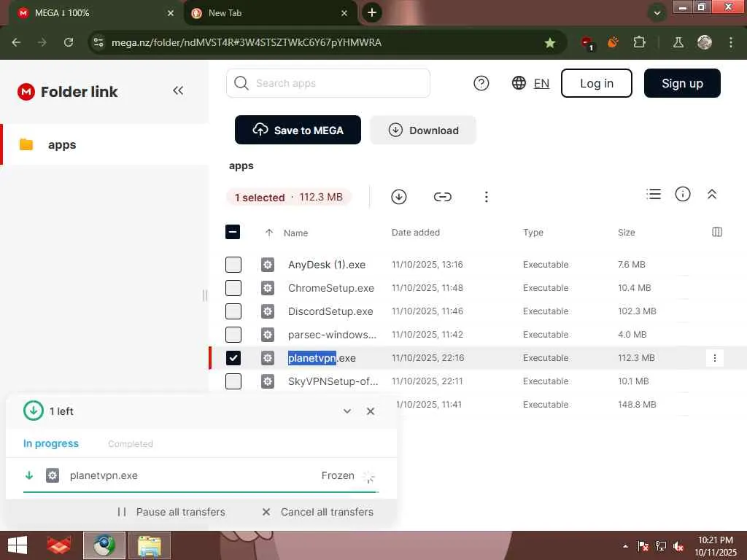Click the bookmark star icon
747x560 pixels.
click(x=550, y=43)
